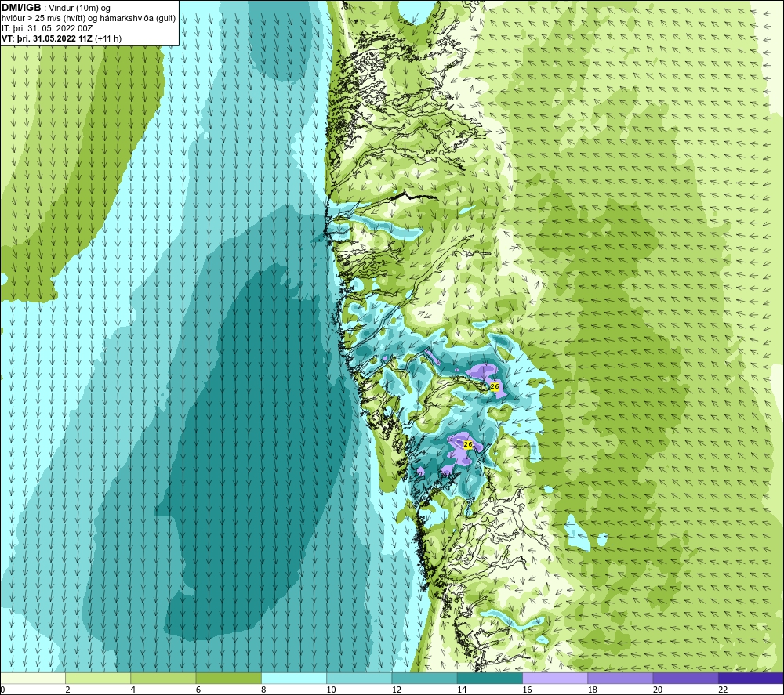Click the scale number 8

click(x=263, y=690)
